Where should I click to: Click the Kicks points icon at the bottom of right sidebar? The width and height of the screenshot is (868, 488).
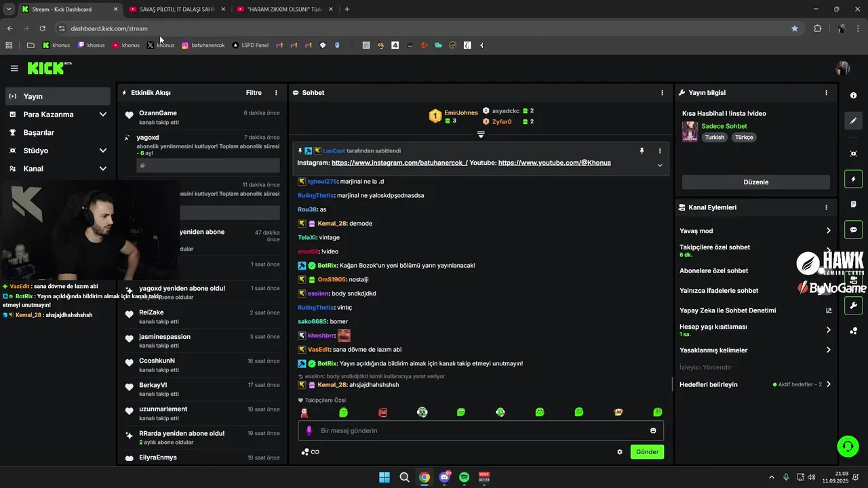(854, 331)
